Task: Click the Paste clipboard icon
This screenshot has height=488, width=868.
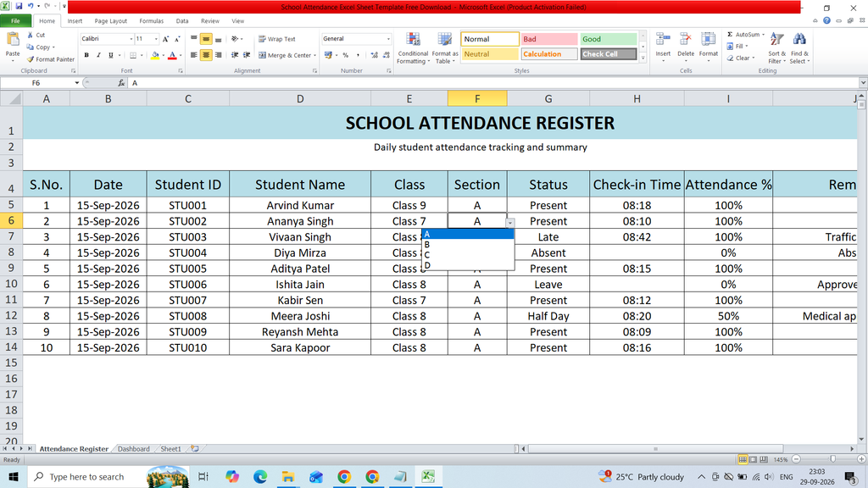Action: click(12, 40)
